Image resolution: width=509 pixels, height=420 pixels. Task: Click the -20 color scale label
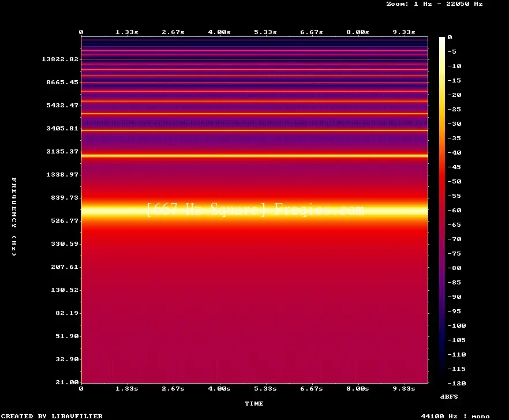[454, 95]
